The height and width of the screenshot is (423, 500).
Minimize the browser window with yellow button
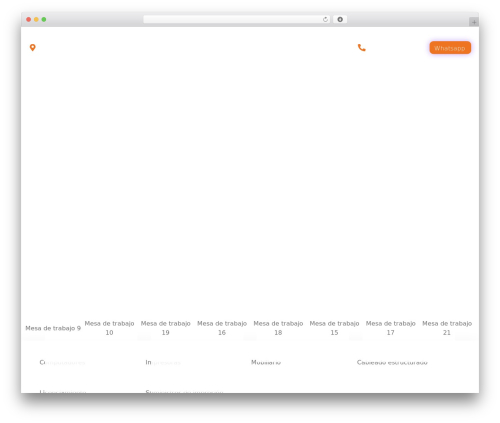coord(36,20)
